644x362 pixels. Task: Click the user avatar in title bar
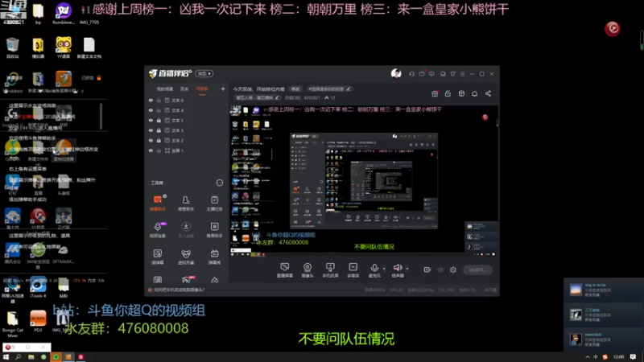tap(396, 73)
